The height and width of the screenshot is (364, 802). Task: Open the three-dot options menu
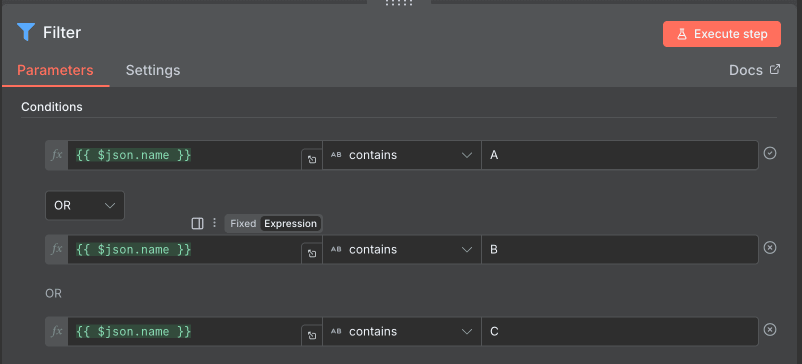(x=214, y=223)
